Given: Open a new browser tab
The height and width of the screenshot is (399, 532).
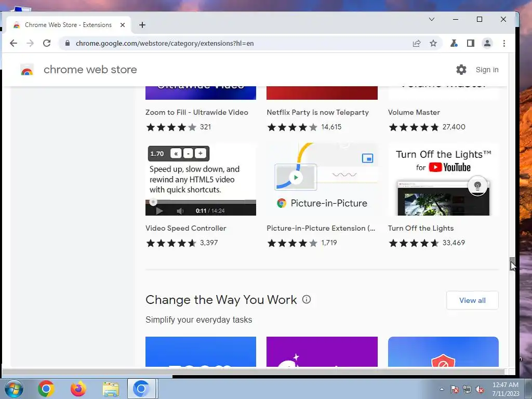Looking at the screenshot, I should (x=142, y=25).
